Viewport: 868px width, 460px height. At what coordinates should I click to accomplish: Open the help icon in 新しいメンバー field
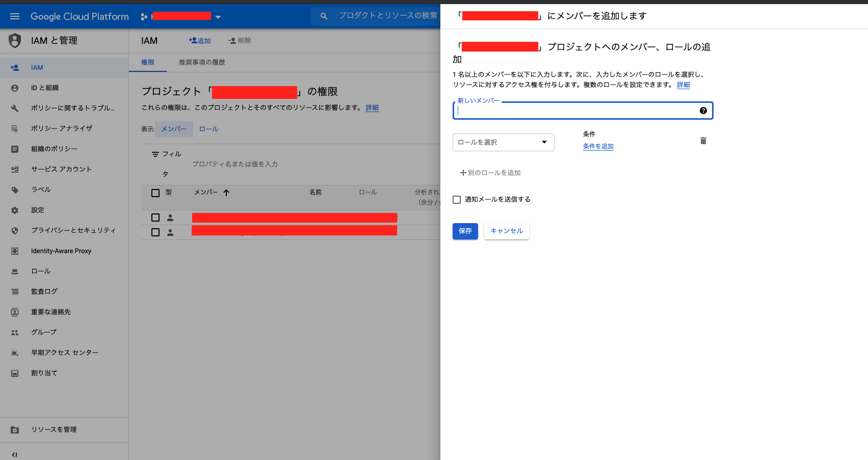pos(704,110)
